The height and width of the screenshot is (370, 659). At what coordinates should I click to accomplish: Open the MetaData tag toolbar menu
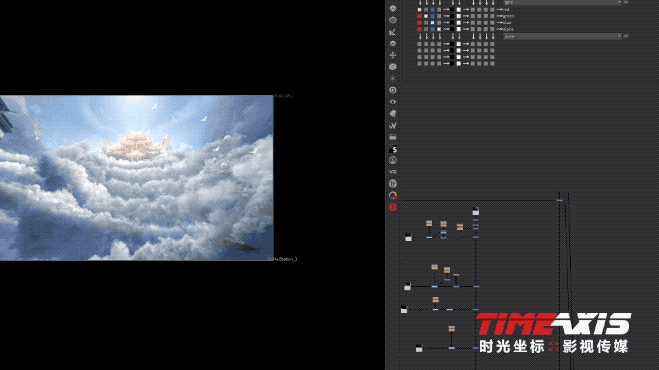coord(393,113)
